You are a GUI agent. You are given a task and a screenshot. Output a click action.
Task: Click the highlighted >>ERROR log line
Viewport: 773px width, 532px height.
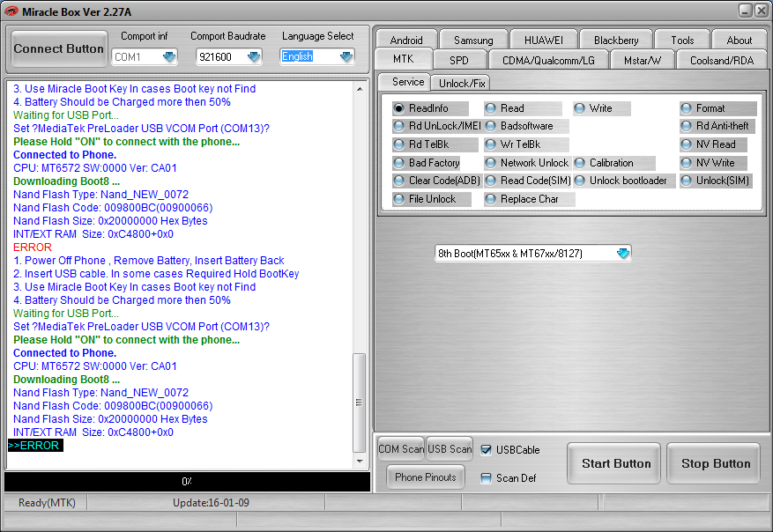(35, 446)
